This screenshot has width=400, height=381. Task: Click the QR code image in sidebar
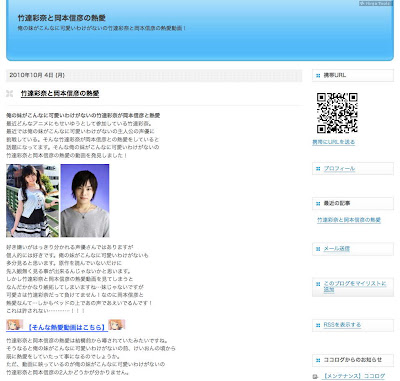click(337, 113)
